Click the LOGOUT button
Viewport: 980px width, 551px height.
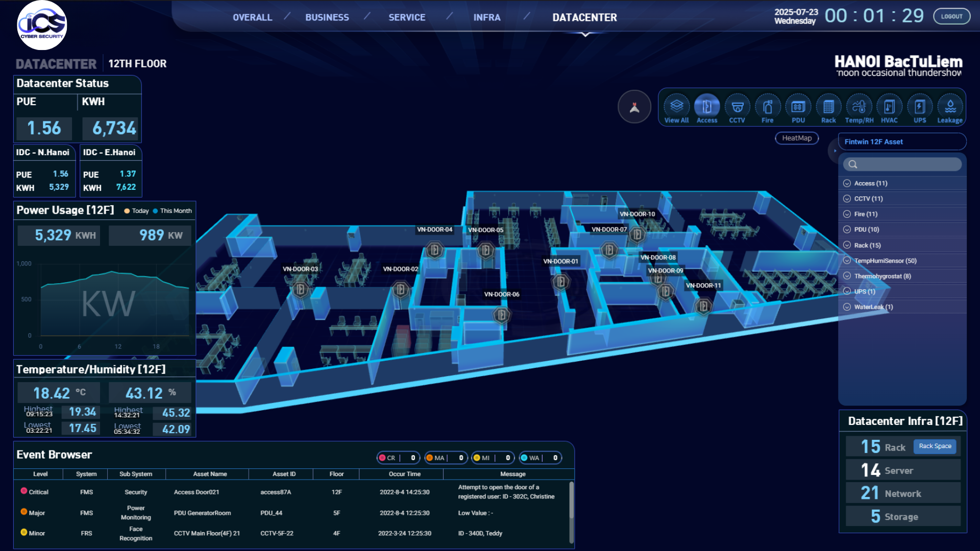coord(951,16)
